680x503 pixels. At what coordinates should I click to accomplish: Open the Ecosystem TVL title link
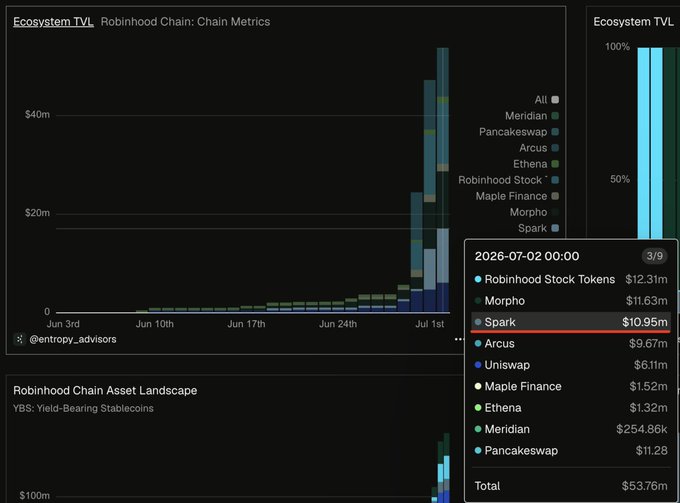(x=53, y=22)
